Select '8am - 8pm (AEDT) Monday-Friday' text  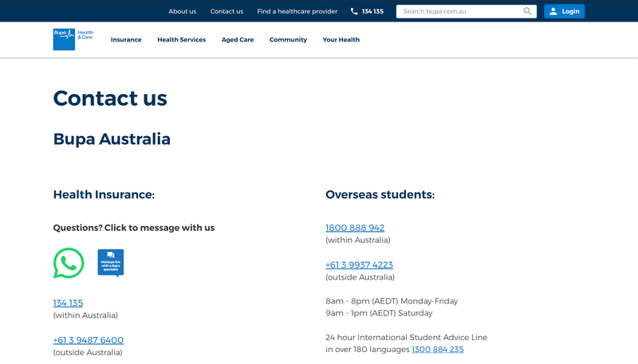392,301
